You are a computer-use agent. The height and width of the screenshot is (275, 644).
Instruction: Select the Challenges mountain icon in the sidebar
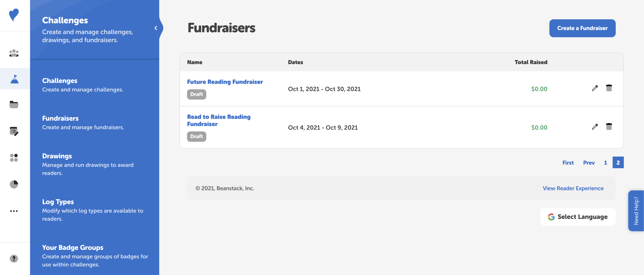14,79
